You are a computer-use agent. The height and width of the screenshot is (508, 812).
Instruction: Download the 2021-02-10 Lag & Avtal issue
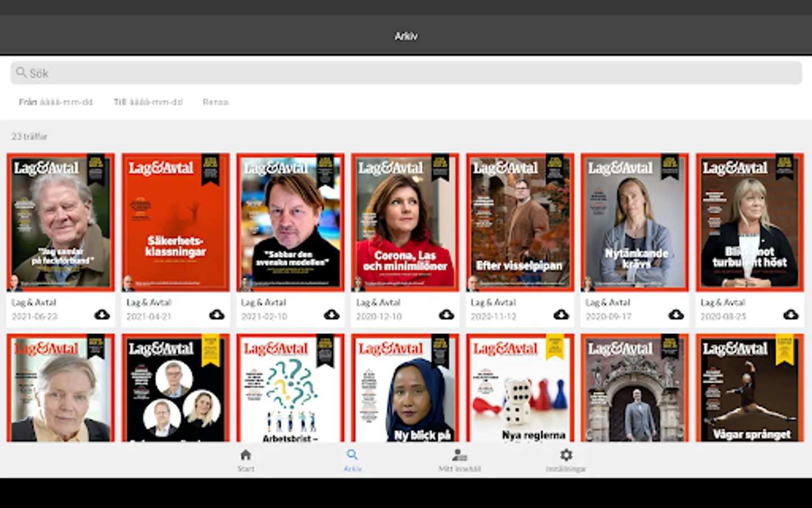332,314
